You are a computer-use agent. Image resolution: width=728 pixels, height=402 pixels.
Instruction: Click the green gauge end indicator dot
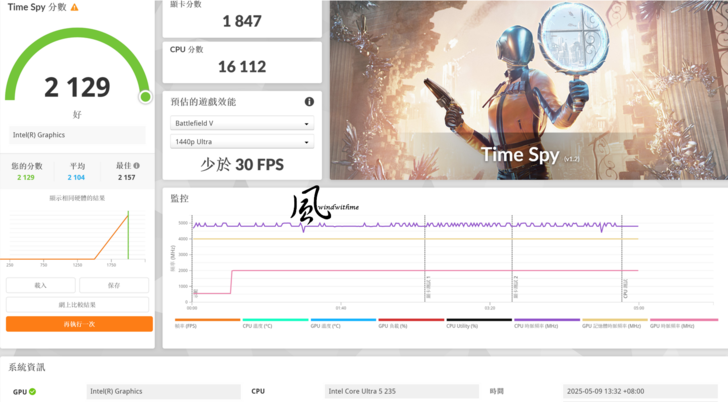click(x=145, y=97)
